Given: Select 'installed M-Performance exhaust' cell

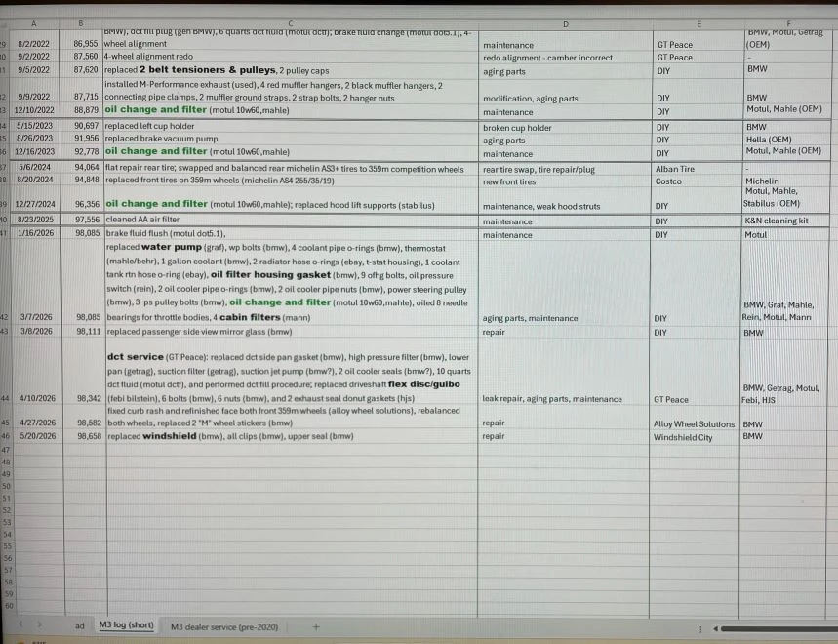Looking at the screenshot, I should [291, 92].
